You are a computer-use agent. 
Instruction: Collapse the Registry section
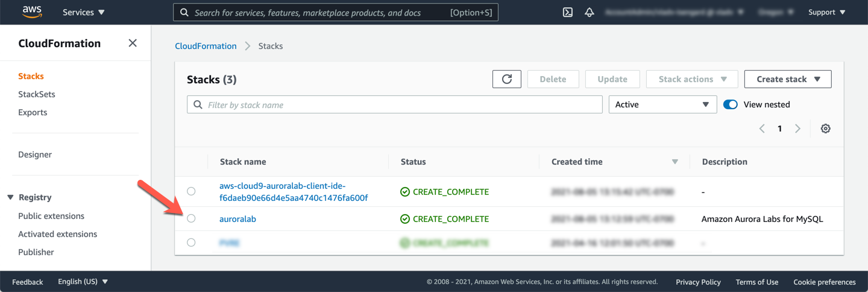pos(10,197)
